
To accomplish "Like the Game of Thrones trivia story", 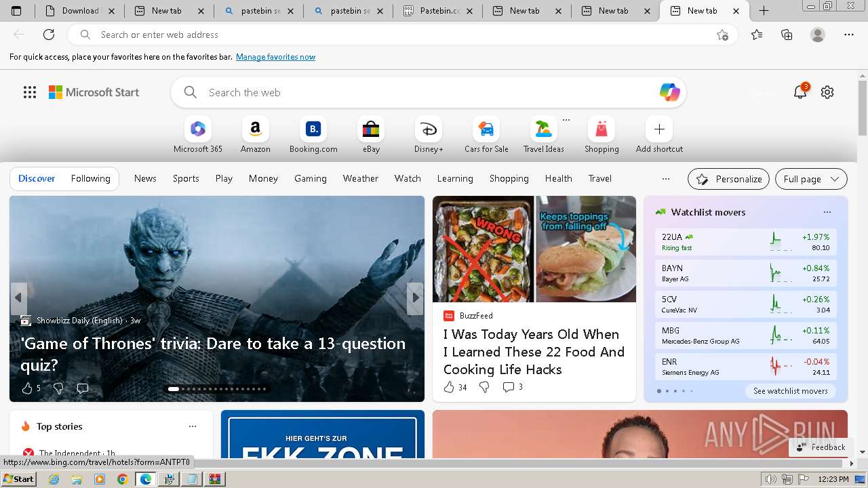I will 27,388.
